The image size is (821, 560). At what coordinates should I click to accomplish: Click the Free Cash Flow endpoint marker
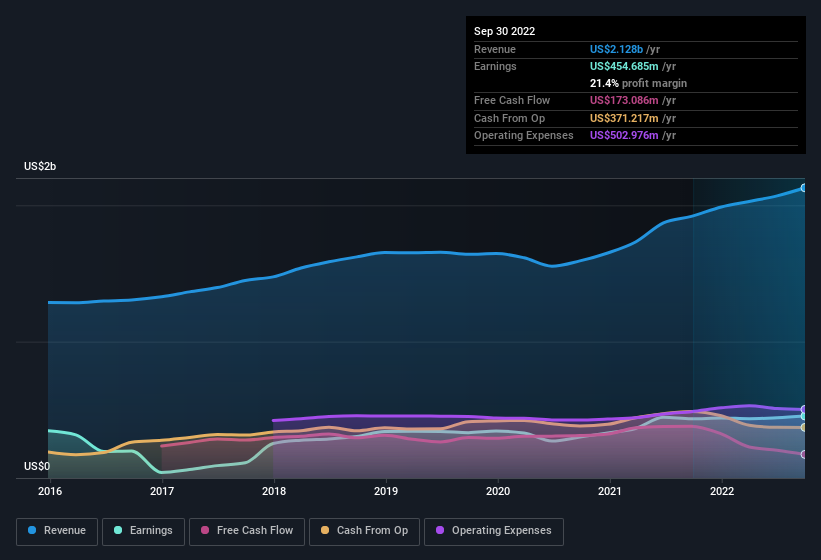[804, 454]
